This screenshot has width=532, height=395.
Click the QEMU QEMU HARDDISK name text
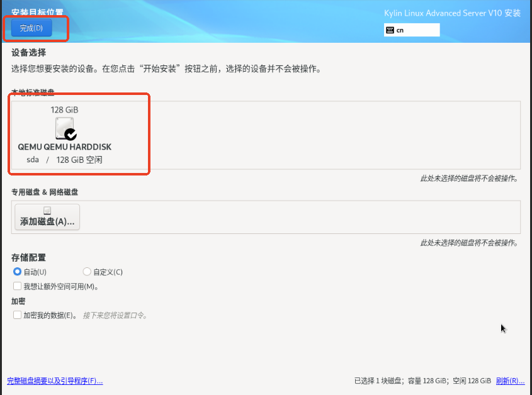coord(64,147)
